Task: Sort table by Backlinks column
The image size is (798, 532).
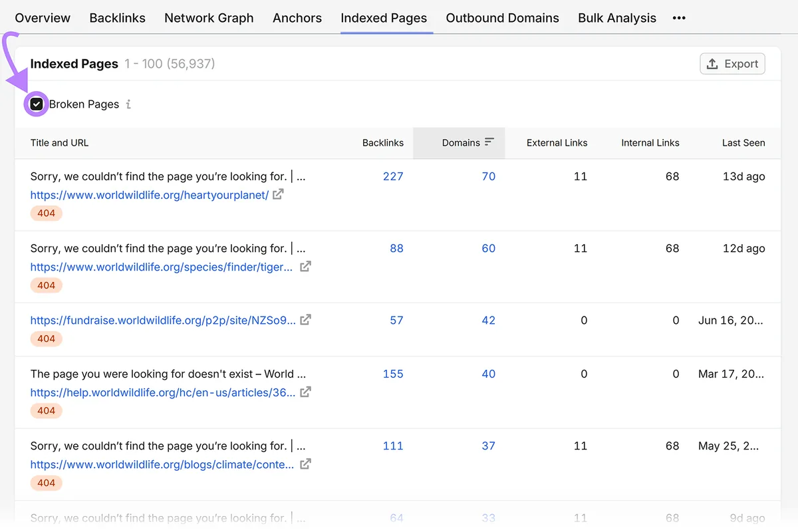Action: [383, 142]
